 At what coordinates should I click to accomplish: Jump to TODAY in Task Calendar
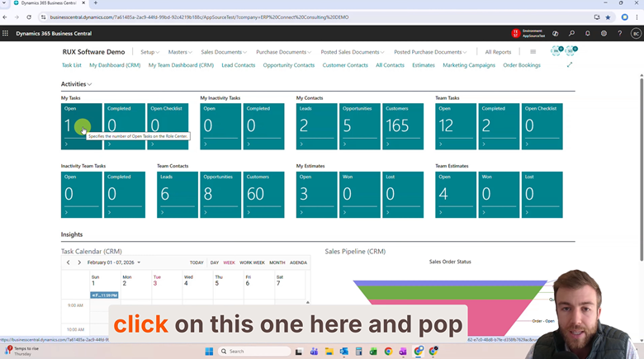click(197, 262)
